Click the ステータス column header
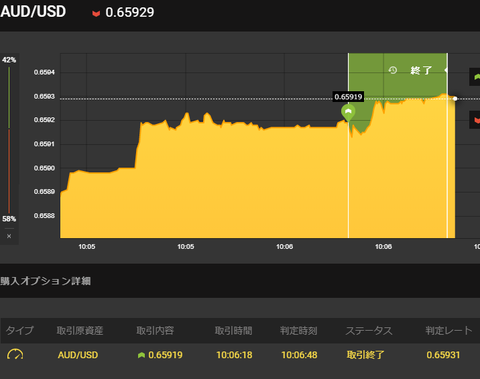Screen dimensions: 480x379 coord(369,331)
